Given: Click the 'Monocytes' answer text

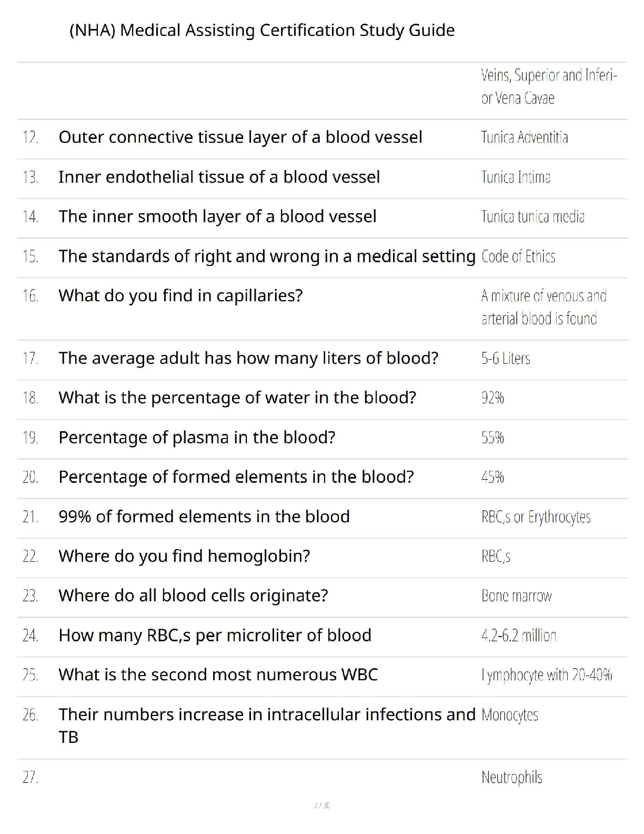Looking at the screenshot, I should click(509, 715).
